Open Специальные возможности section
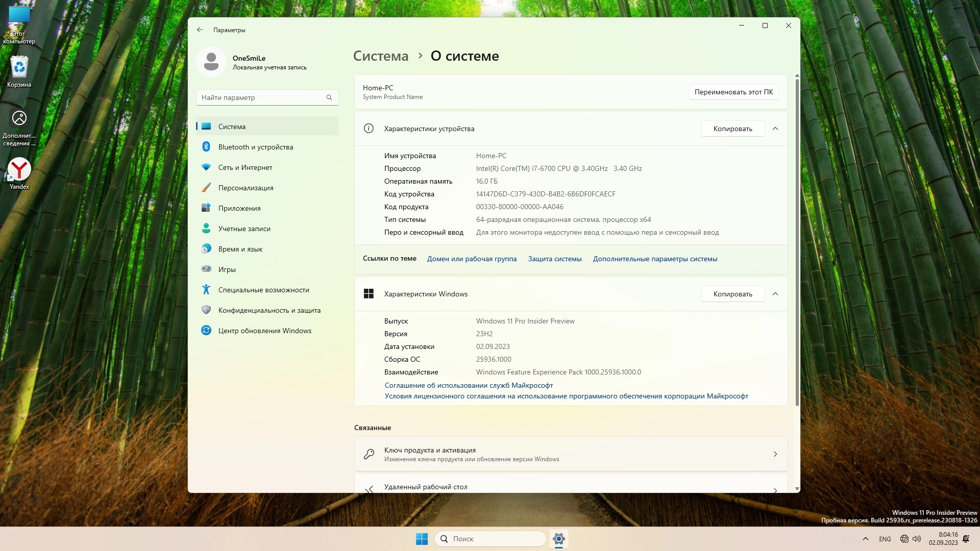 tap(263, 290)
